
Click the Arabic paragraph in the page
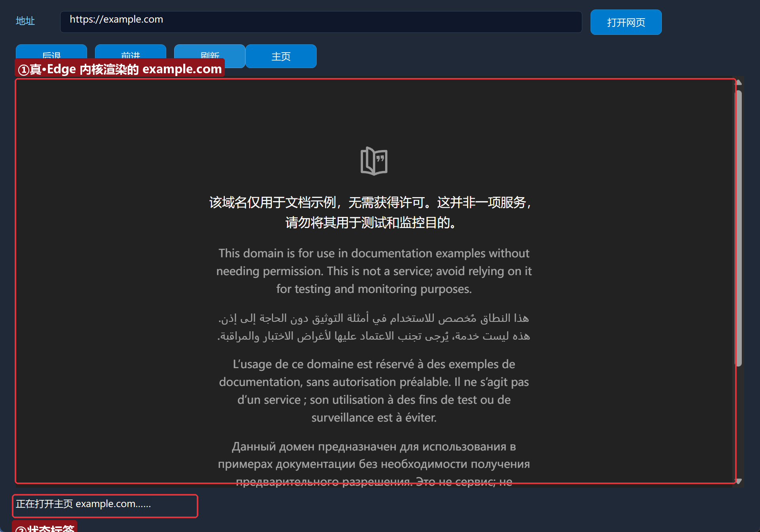click(x=374, y=327)
